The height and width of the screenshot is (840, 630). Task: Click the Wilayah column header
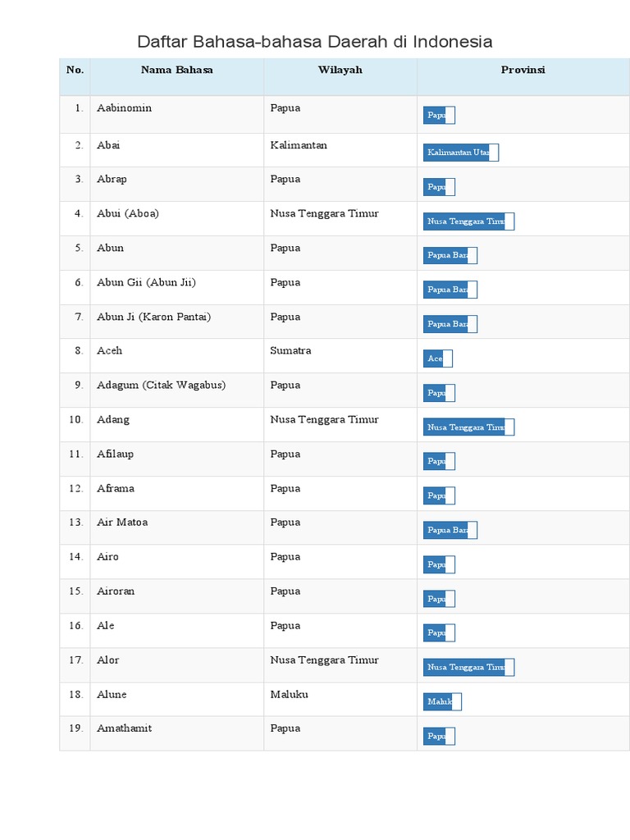click(x=340, y=70)
